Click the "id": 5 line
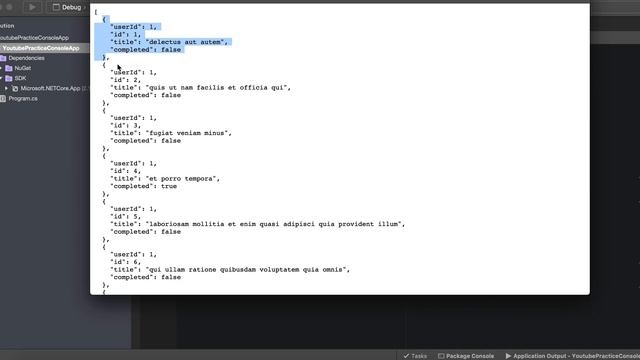This screenshot has width=640, height=360. [125, 217]
